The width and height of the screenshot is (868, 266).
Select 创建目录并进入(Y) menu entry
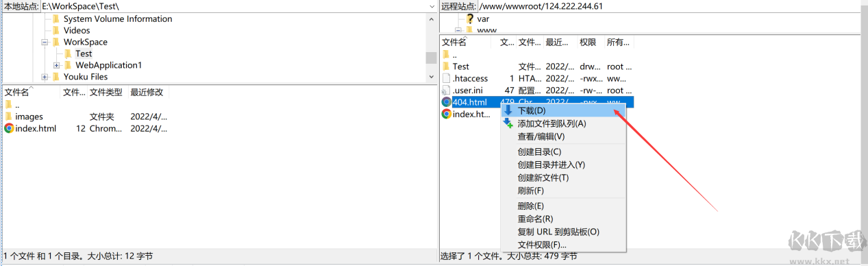pyautogui.click(x=562, y=165)
